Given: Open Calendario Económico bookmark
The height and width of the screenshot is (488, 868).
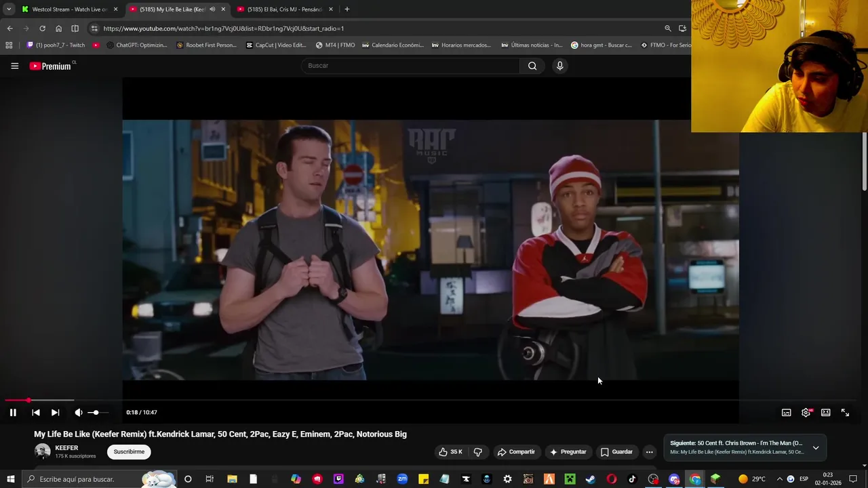Looking at the screenshot, I should point(393,45).
